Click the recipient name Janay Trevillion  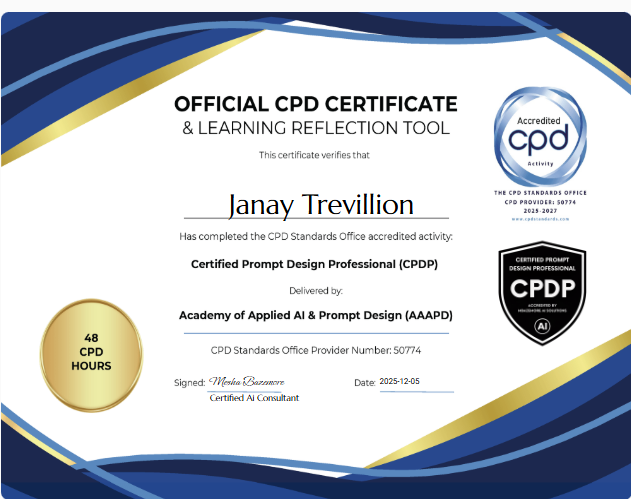tap(321, 205)
